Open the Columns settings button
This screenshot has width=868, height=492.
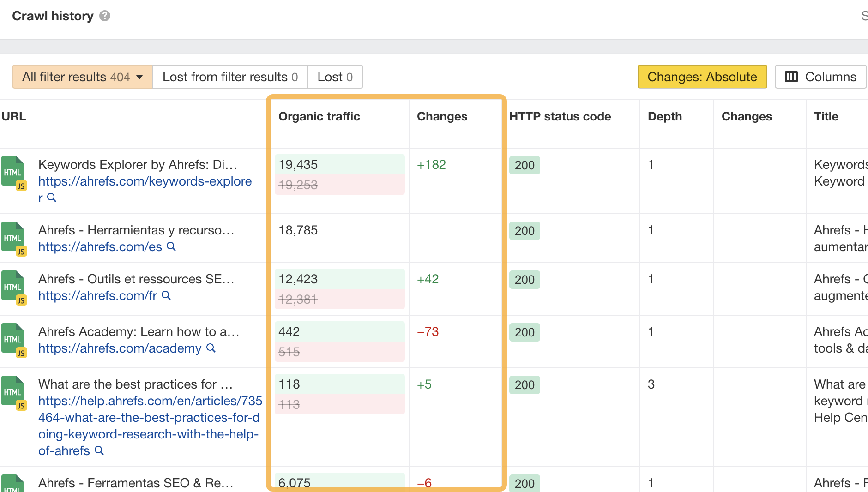(820, 77)
